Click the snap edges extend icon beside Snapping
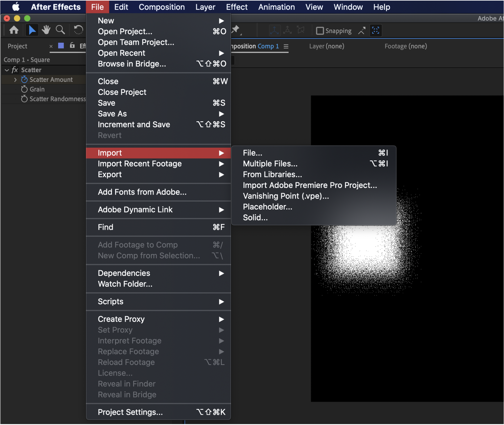 click(362, 31)
